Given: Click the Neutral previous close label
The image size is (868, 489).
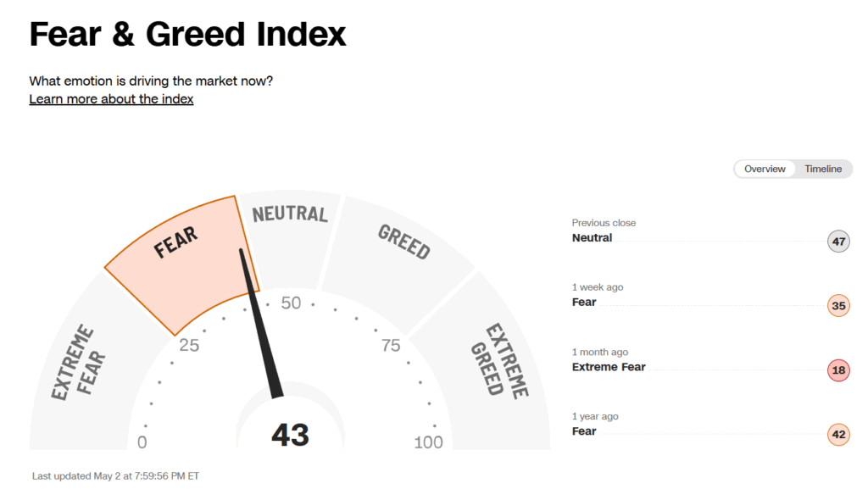Looking at the screenshot, I should [592, 238].
